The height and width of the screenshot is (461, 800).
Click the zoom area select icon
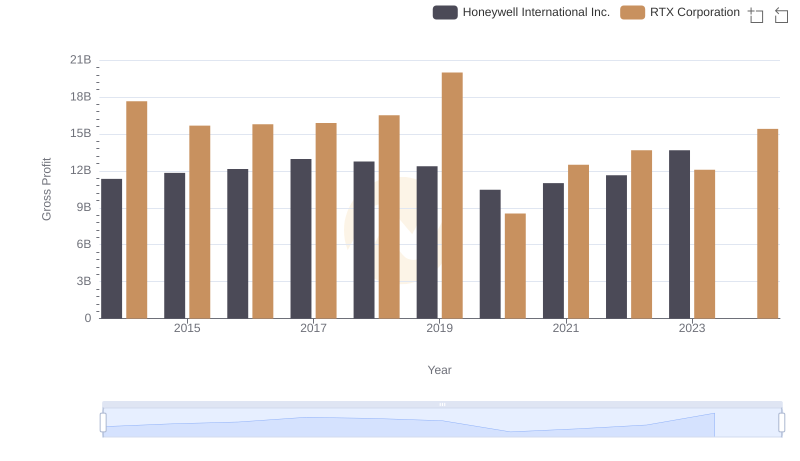756,15
